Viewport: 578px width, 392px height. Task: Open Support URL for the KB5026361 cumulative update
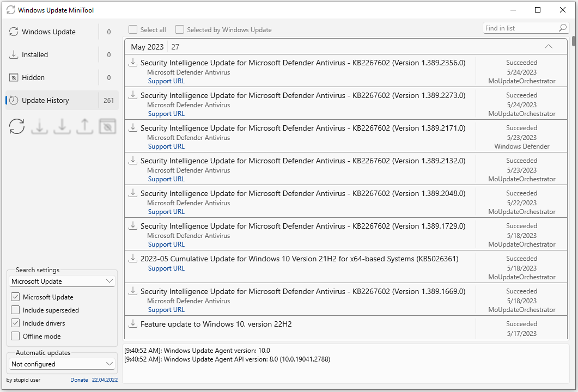click(166, 268)
